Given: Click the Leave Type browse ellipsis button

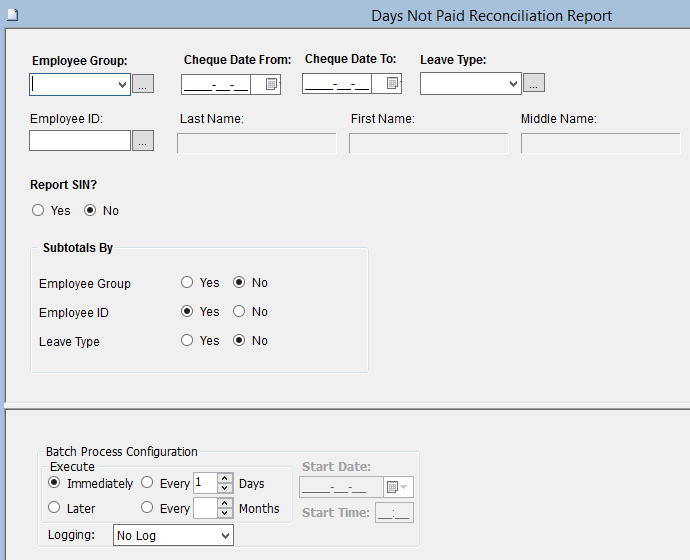Looking at the screenshot, I should tap(534, 84).
